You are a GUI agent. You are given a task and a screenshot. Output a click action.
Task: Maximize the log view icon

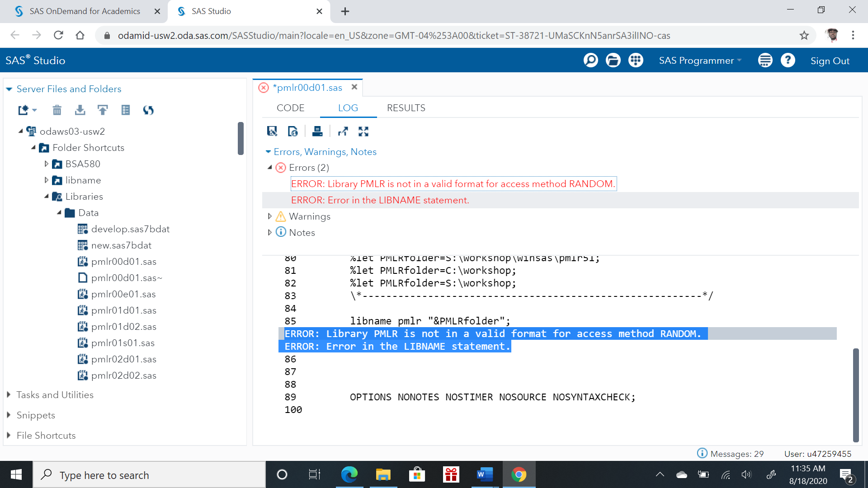tap(363, 131)
